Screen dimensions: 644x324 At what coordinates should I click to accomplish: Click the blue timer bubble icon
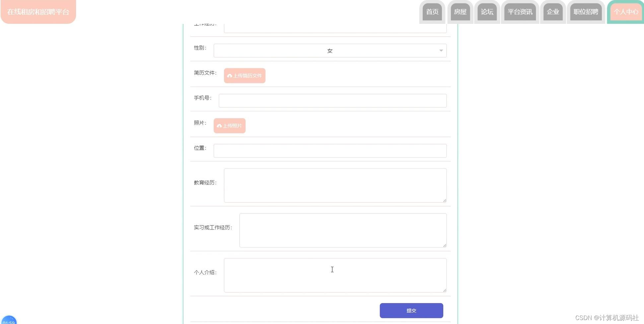coord(9,320)
